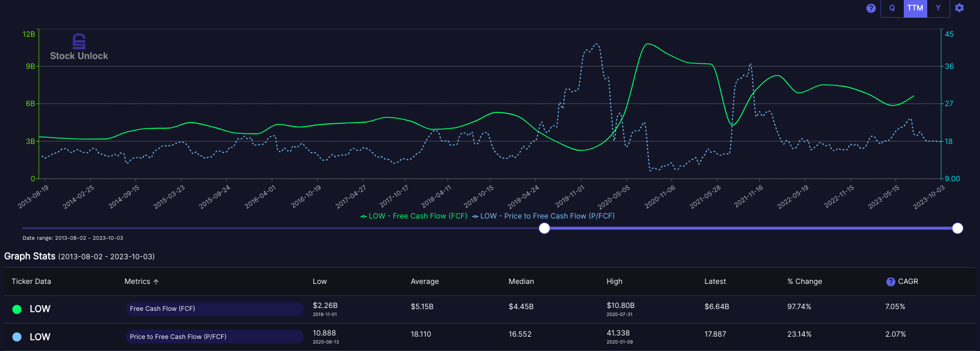Viewport: 980px width, 351px height.
Task: Toggle the Free Cash Flow legend entry
Action: point(414,216)
